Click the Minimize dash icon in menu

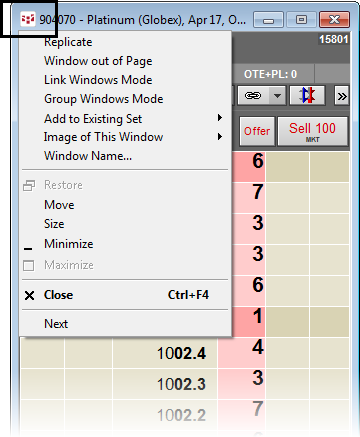tap(28, 249)
